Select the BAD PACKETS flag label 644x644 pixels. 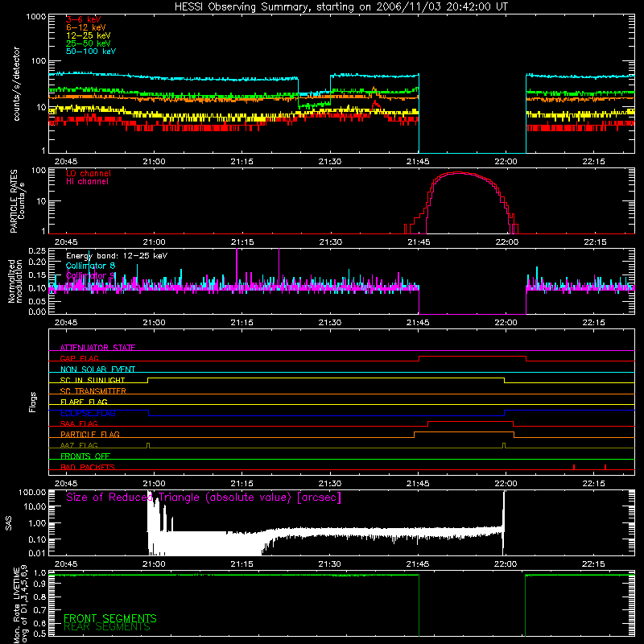[88, 467]
